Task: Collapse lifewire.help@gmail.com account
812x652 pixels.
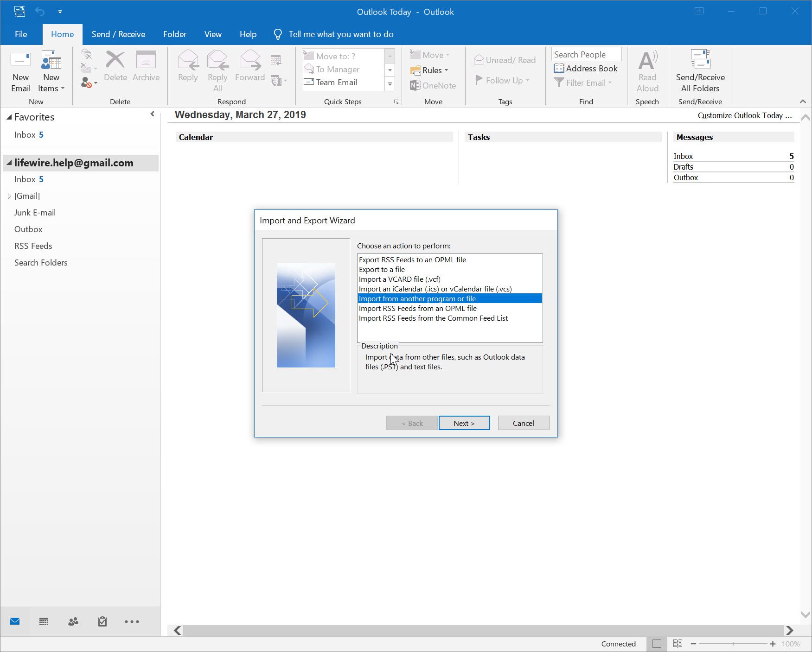Action: [x=9, y=163]
